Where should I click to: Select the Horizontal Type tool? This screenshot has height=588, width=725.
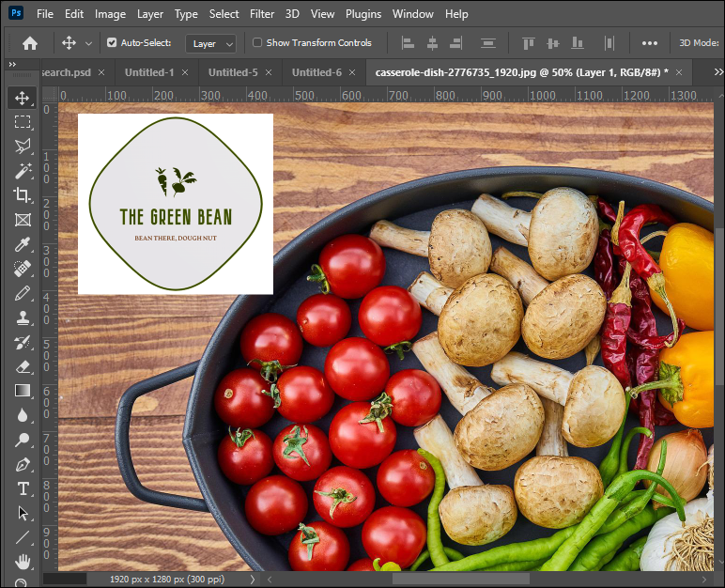click(22, 489)
